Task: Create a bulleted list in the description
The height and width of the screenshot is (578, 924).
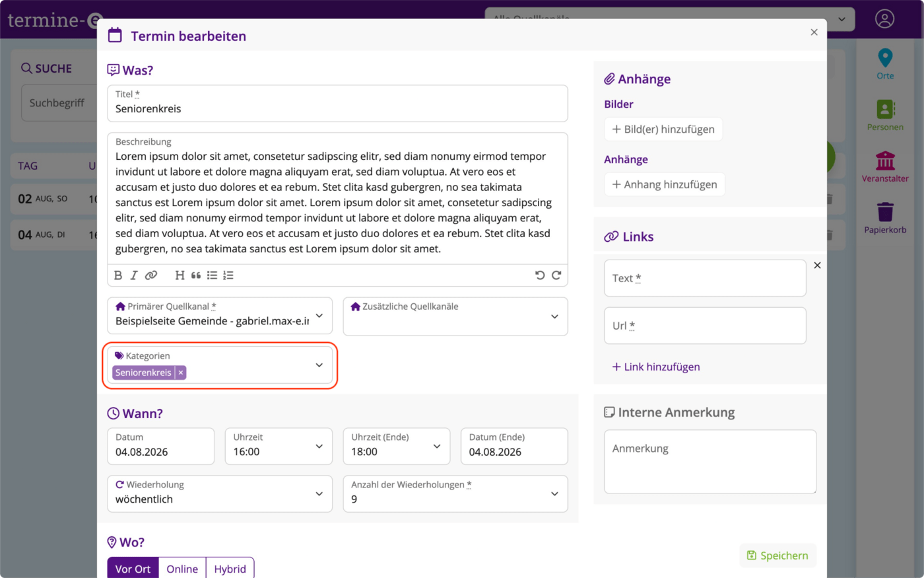Action: (x=212, y=275)
